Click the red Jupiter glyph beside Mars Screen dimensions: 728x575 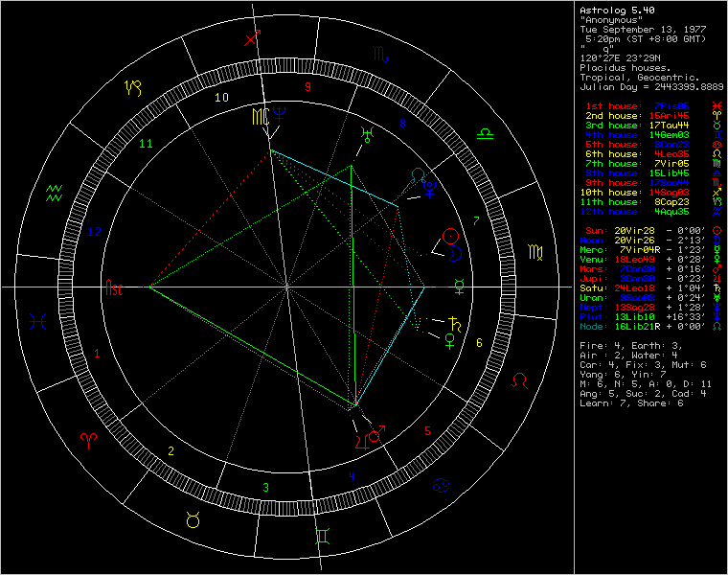pos(361,439)
